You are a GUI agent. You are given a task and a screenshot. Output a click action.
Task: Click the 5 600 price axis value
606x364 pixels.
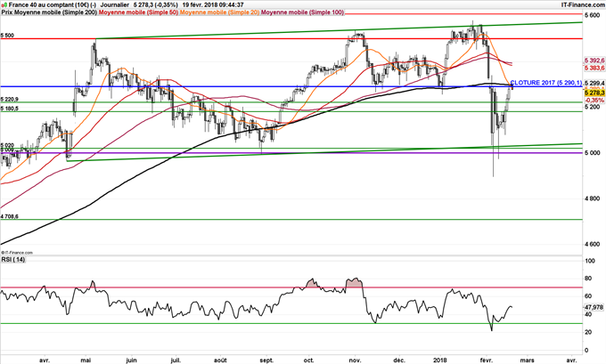click(593, 15)
